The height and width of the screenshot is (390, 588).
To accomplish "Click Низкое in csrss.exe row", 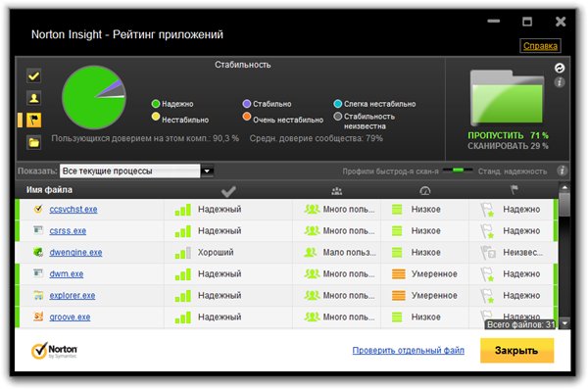I will coord(425,230).
